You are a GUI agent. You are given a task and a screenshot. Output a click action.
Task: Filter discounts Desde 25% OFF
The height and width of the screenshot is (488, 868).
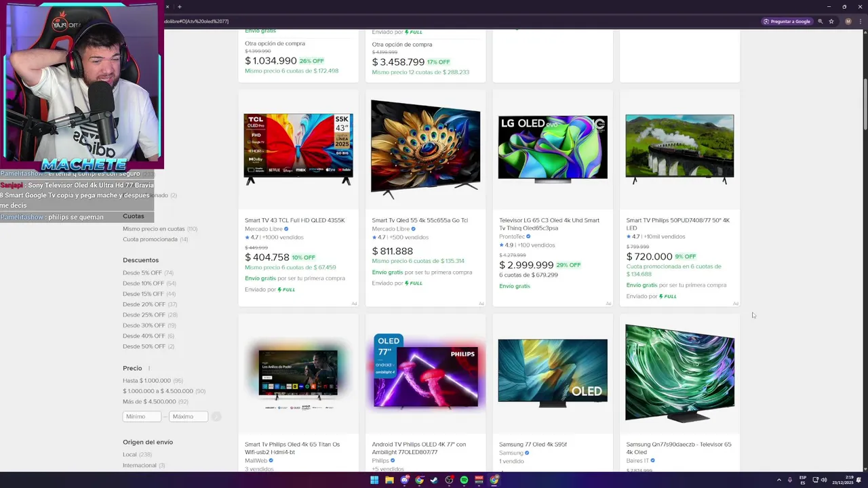tap(150, 315)
